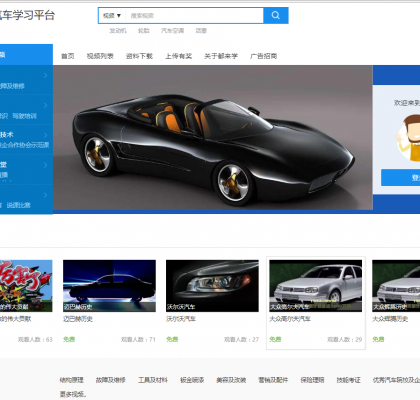Click the 观看人数：63 text

pyautogui.click(x=35, y=340)
